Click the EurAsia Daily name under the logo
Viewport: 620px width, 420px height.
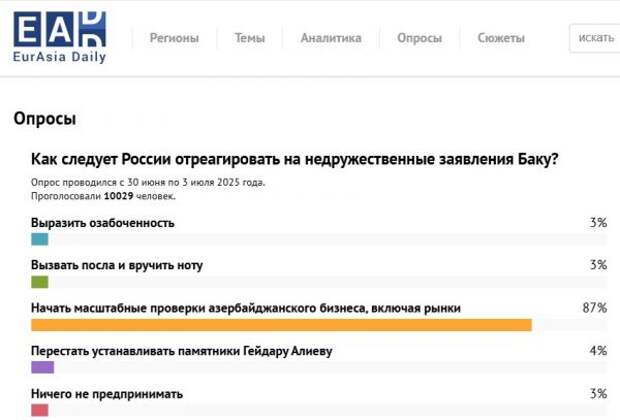(59, 57)
